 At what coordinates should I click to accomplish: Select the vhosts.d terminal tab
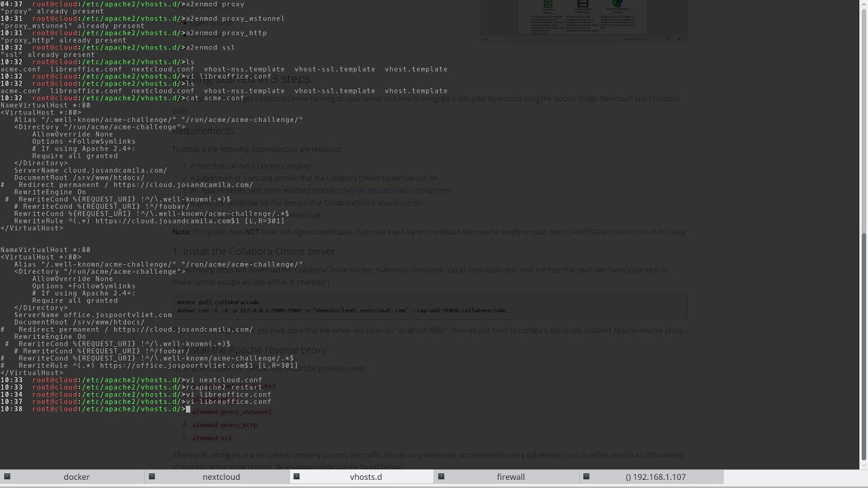[x=361, y=477]
